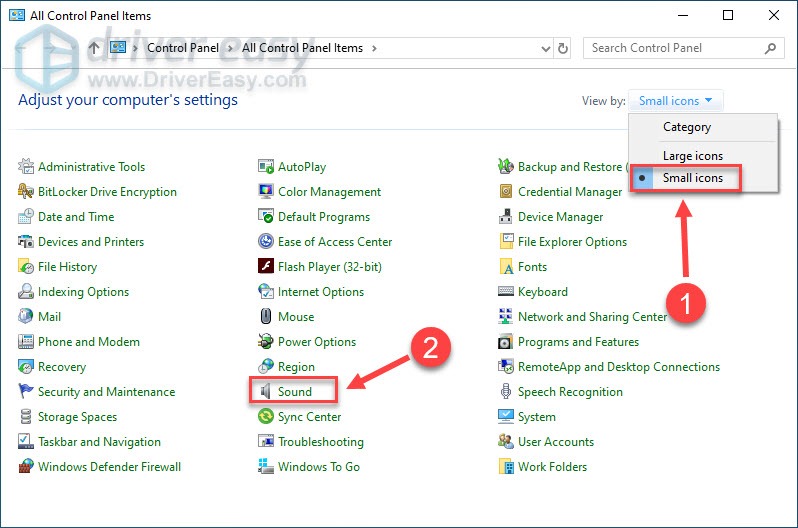This screenshot has width=798, height=528.
Task: Choose the Large icons view option
Action: (692, 156)
